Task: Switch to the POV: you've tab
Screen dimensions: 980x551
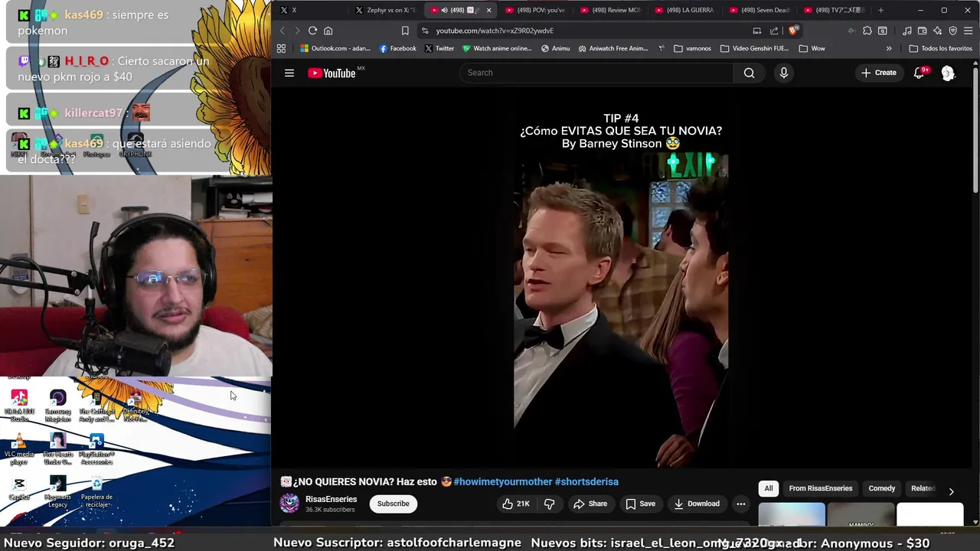Action: (535, 10)
